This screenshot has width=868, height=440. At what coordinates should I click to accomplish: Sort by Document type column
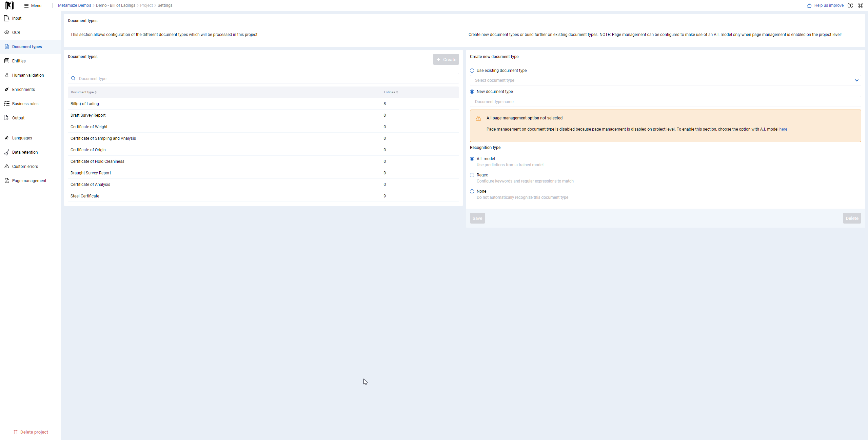[x=83, y=92]
